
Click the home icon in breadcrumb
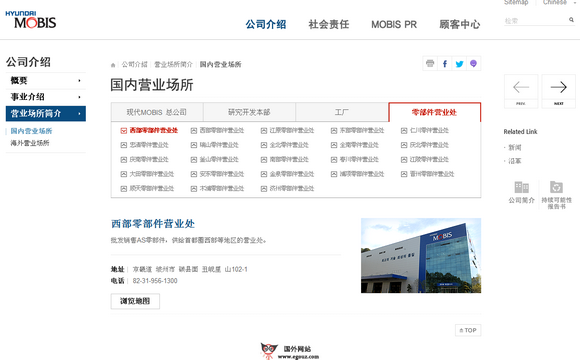point(113,65)
